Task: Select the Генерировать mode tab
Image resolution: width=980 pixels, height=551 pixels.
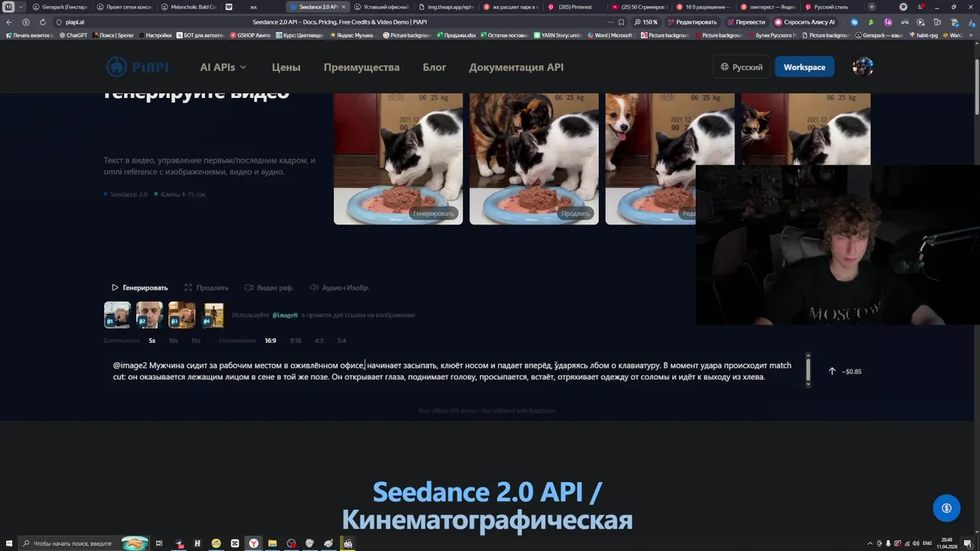Action: pyautogui.click(x=139, y=288)
